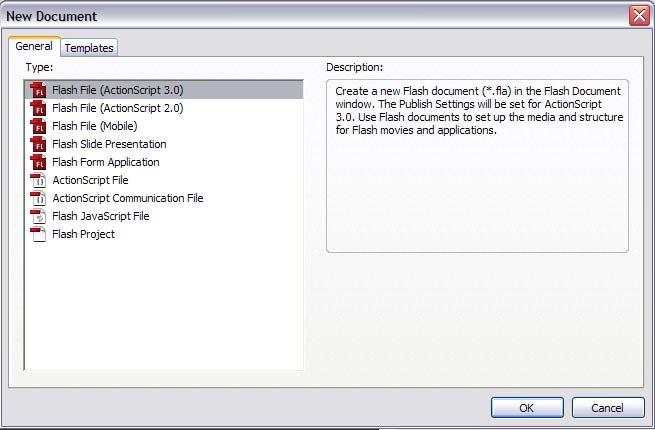The height and width of the screenshot is (430, 655).
Task: Click the Flash Slide Presentation icon
Action: [x=38, y=144]
